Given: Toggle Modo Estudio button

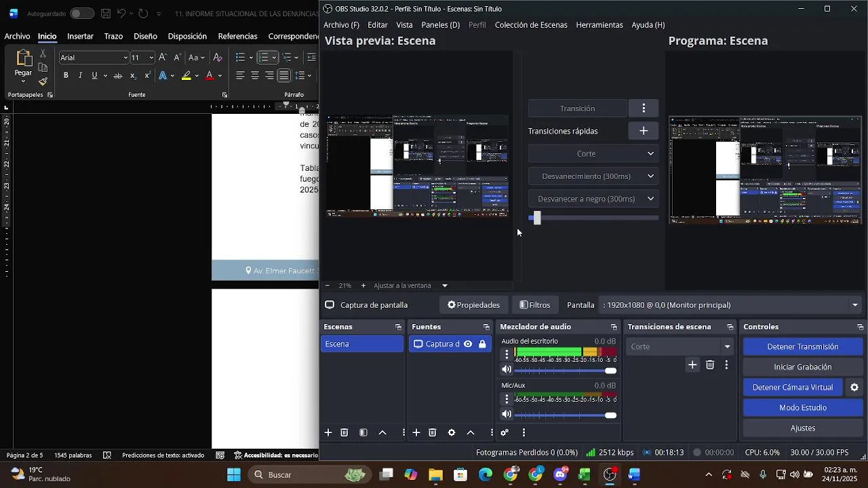Looking at the screenshot, I should [803, 407].
